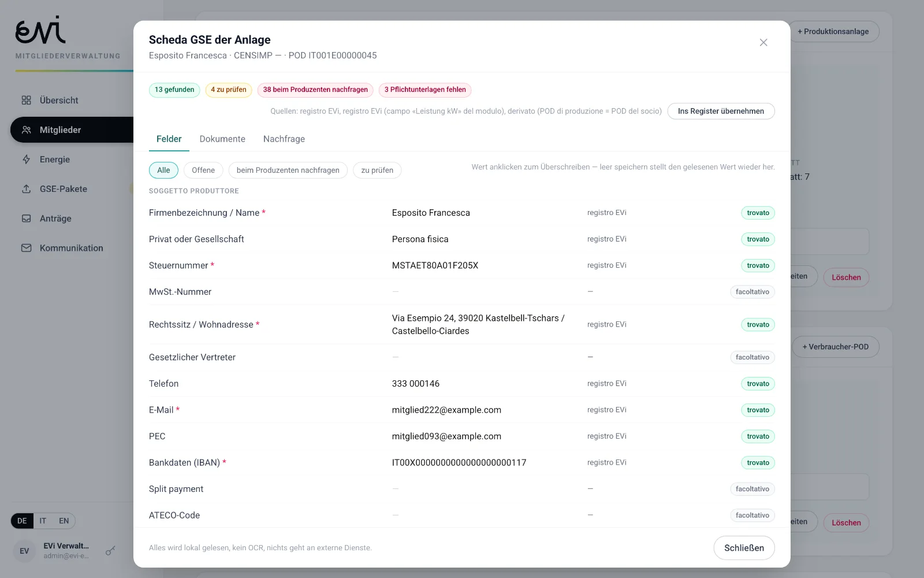
Task: Click the Via Esempio 24 address value
Action: tap(478, 324)
